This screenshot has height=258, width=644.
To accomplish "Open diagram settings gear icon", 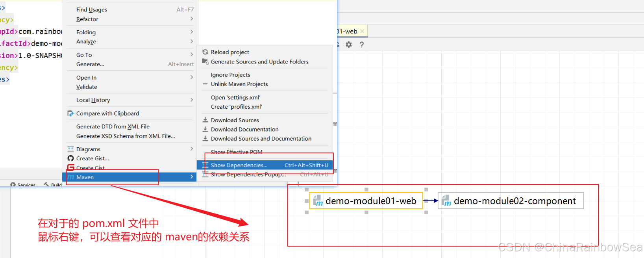I will pos(349,45).
